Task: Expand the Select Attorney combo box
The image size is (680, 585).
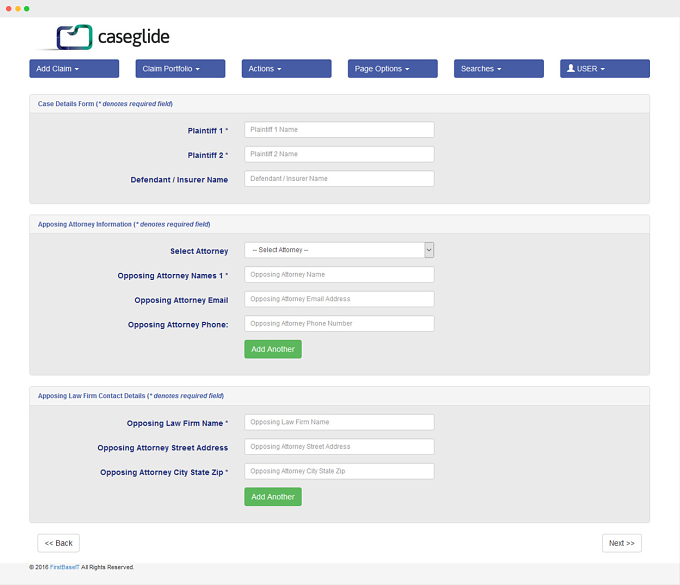Action: (x=339, y=250)
